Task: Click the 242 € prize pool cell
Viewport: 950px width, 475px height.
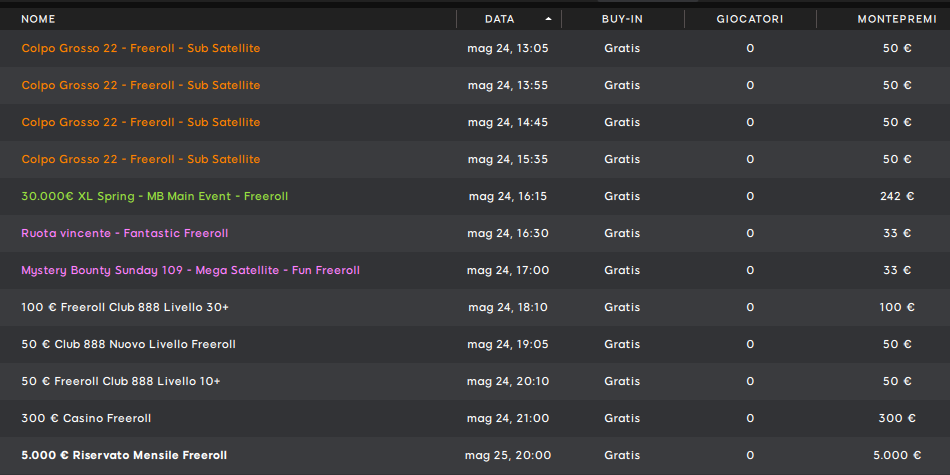Action: click(897, 196)
